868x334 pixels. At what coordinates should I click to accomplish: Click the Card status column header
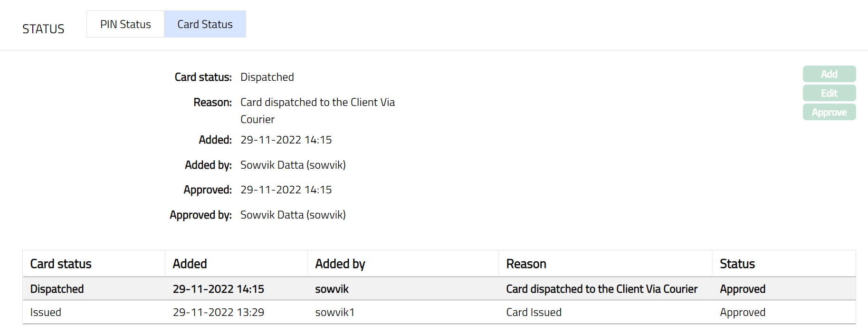pyautogui.click(x=61, y=264)
